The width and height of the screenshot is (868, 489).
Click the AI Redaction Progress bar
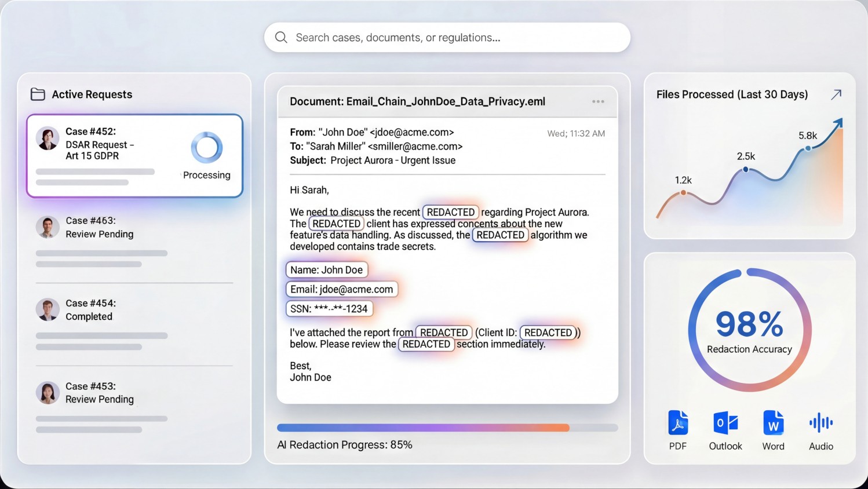point(447,428)
